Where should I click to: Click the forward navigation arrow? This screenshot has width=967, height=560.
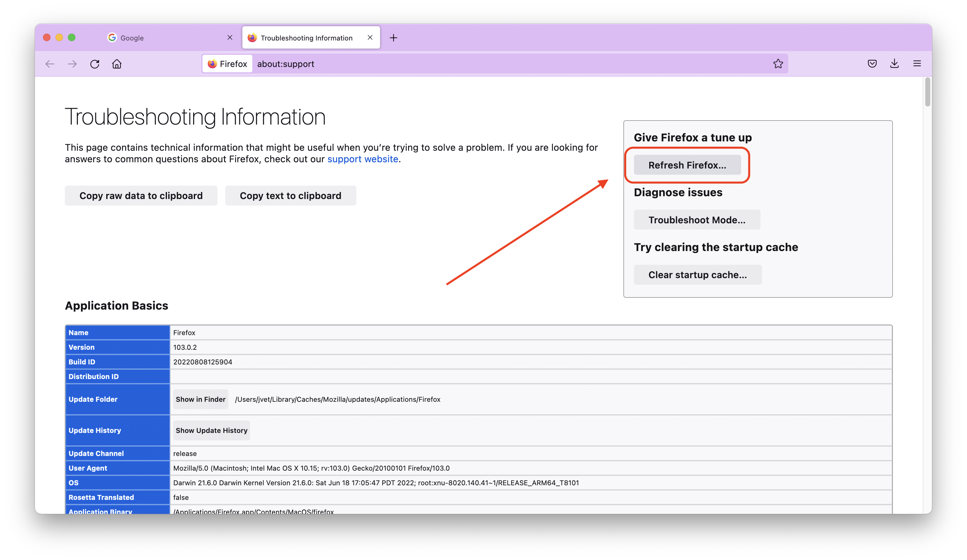click(72, 64)
